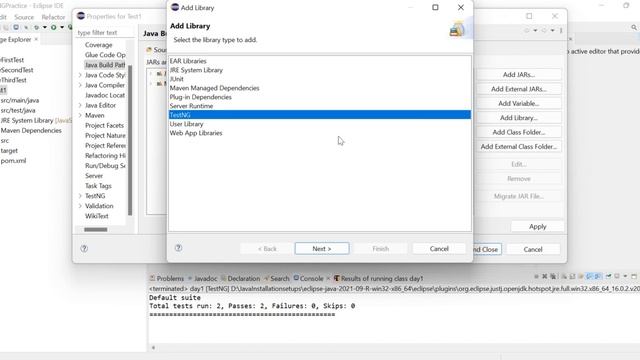Expand Java Editor node
The width and height of the screenshot is (640, 360).
80,105
